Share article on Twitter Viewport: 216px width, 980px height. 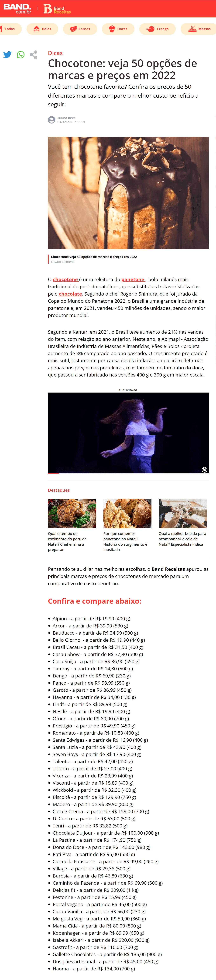tap(7, 55)
